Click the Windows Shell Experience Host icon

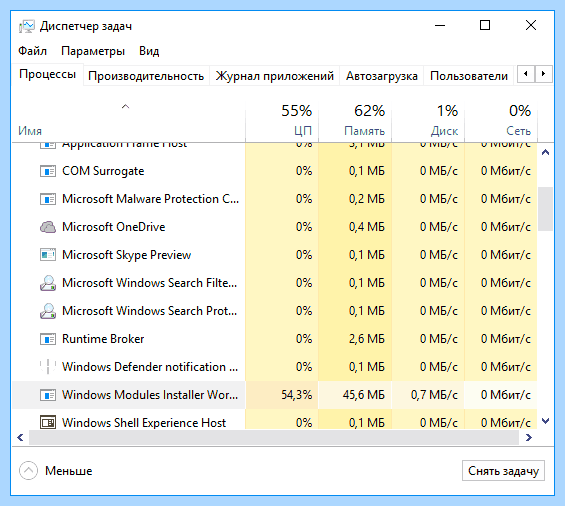tap(48, 422)
